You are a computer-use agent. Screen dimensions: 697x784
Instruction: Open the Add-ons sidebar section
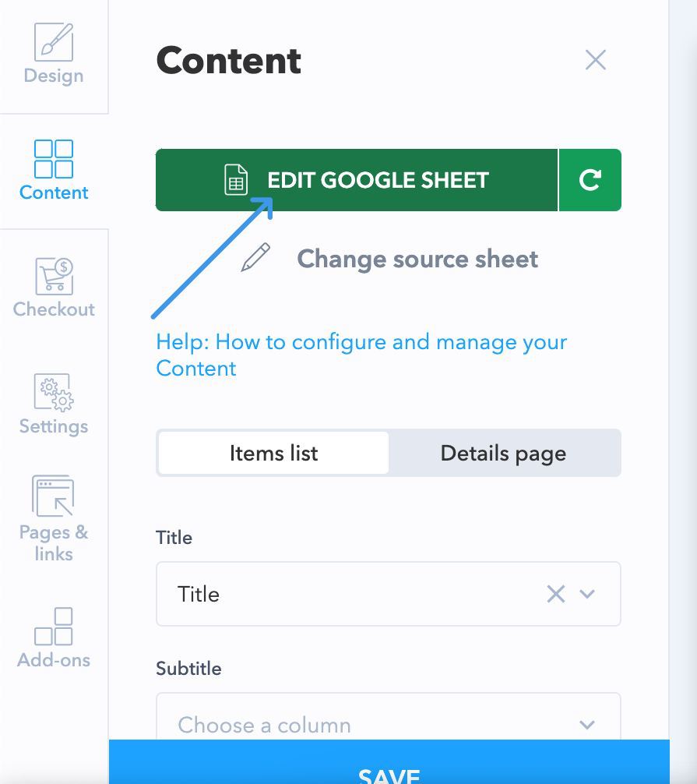[x=54, y=638]
